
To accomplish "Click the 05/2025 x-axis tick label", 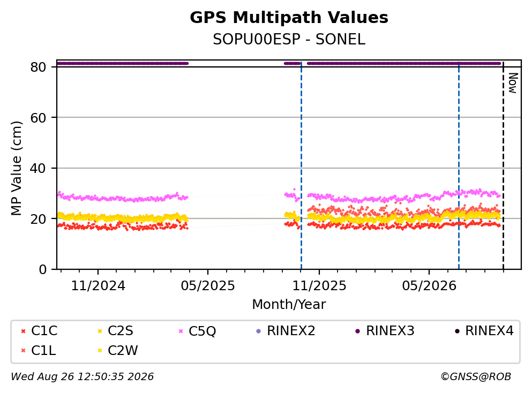I will point(208,286).
